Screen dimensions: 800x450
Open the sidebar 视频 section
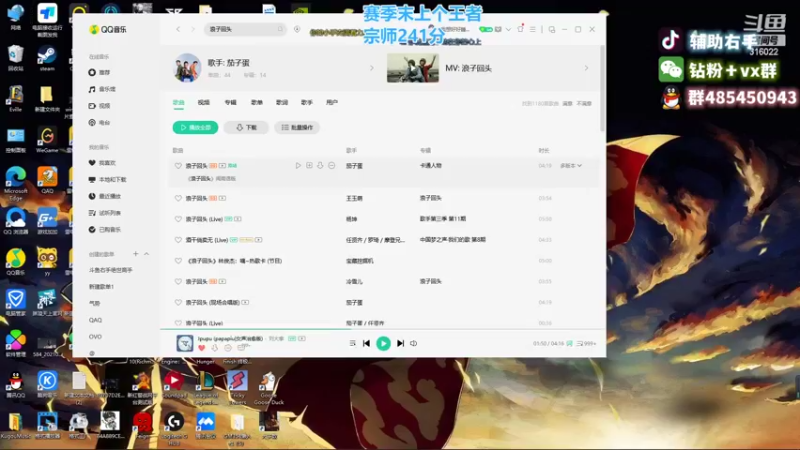pos(99,106)
